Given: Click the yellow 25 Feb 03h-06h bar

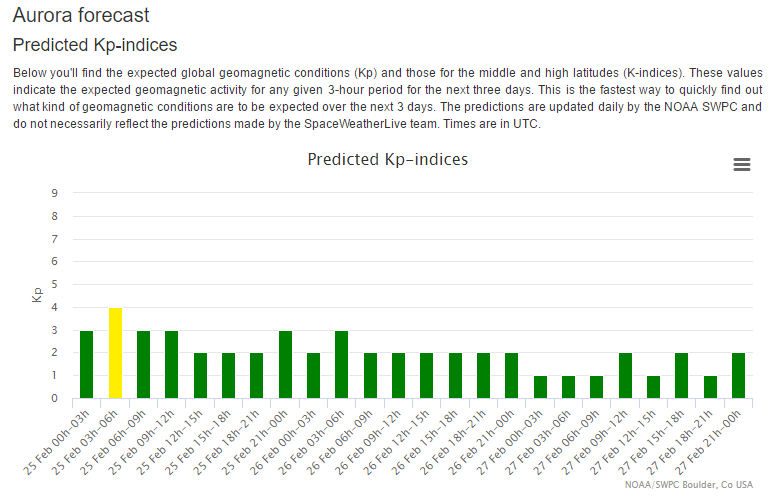Looking at the screenshot, I should (x=115, y=353).
